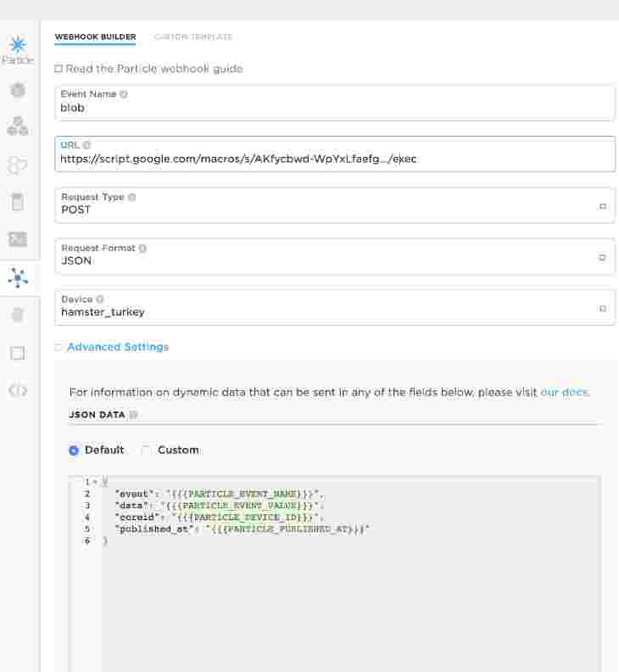Select the highlighted Integrations sidebar icon

point(18,277)
